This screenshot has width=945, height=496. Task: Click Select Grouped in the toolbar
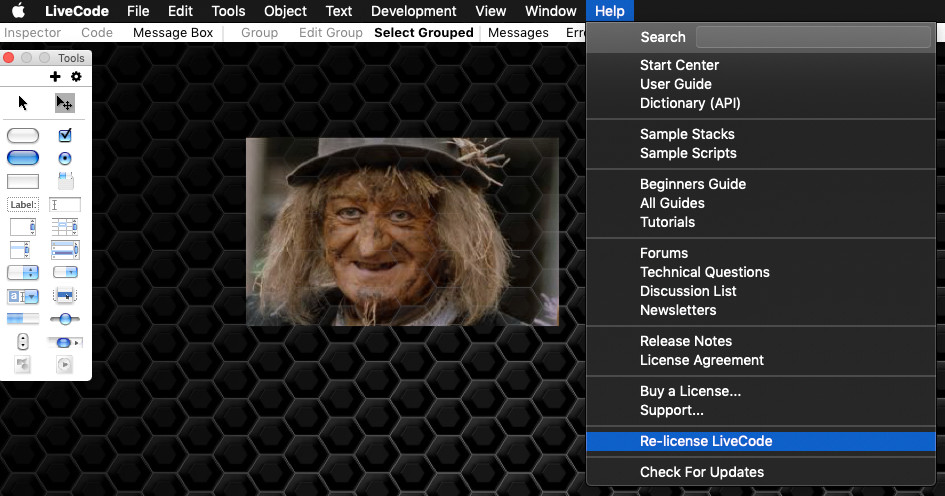423,33
